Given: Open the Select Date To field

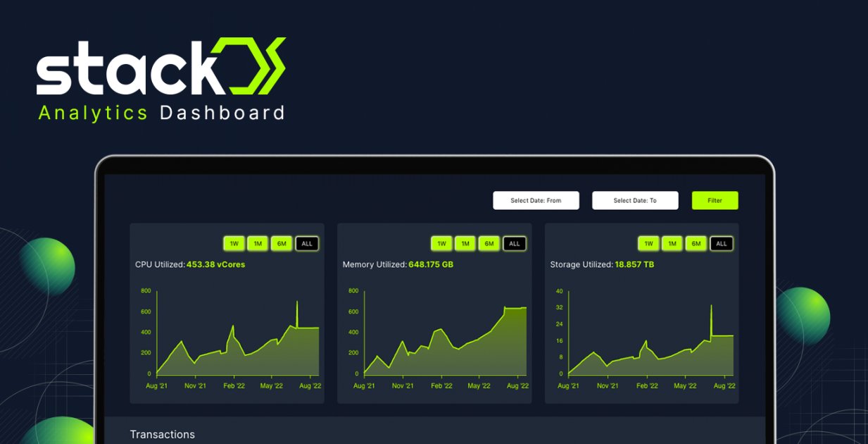Looking at the screenshot, I should pos(635,200).
